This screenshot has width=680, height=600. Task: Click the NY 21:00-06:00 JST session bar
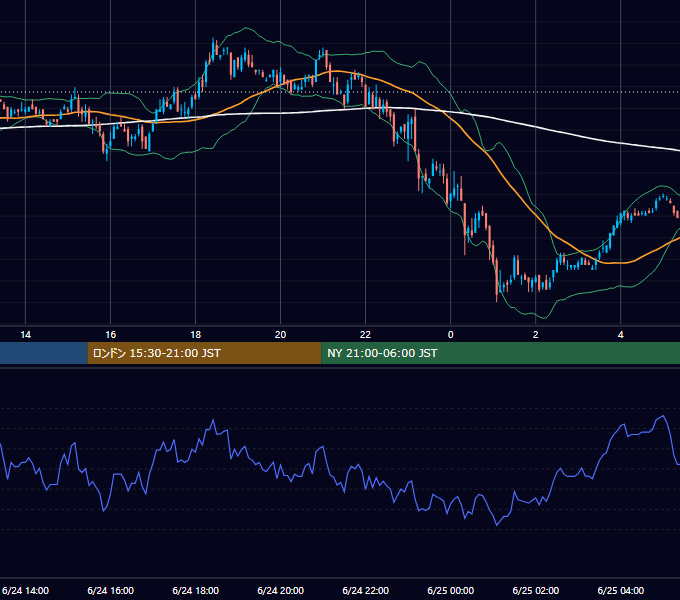(x=500, y=353)
